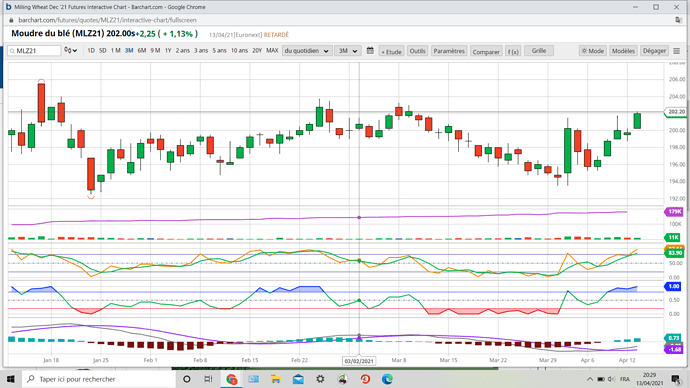Open the Mail app on taskbar
Screen dimensions: 690x388
click(x=298, y=379)
